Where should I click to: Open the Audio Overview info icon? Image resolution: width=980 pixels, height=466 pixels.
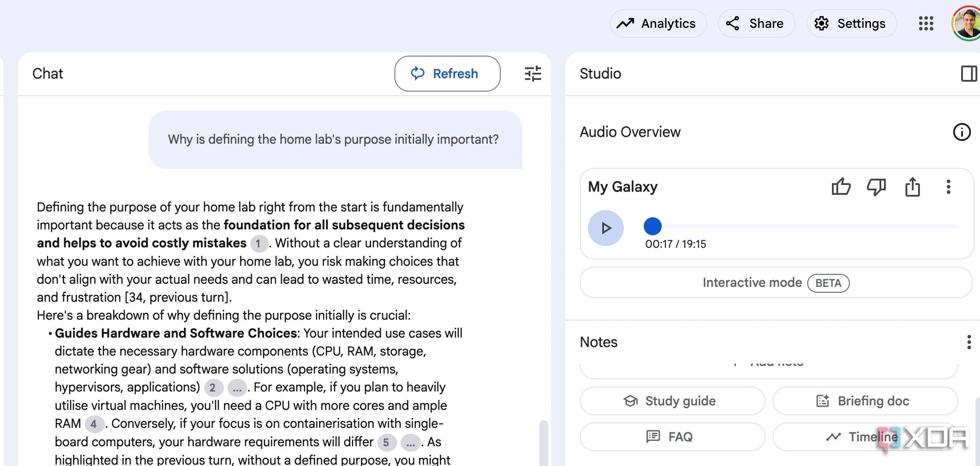click(x=961, y=132)
